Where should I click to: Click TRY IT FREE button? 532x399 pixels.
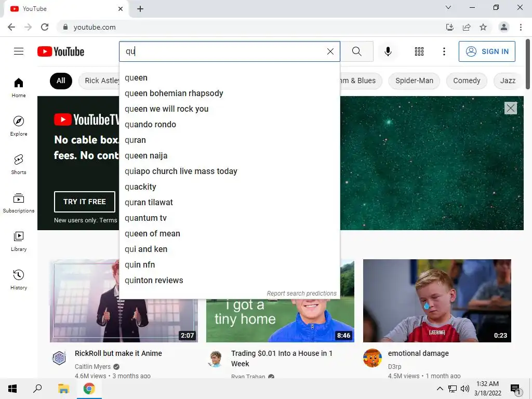[85, 202]
